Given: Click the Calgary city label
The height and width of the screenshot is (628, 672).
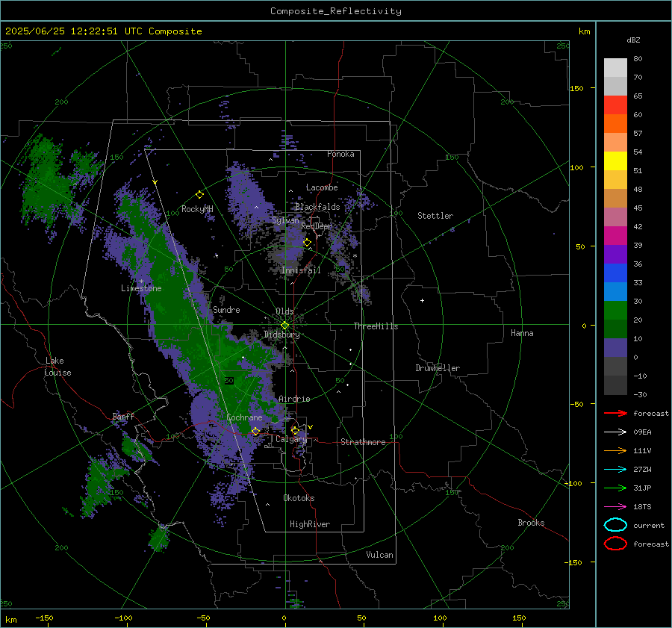Looking at the screenshot, I should click(291, 439).
